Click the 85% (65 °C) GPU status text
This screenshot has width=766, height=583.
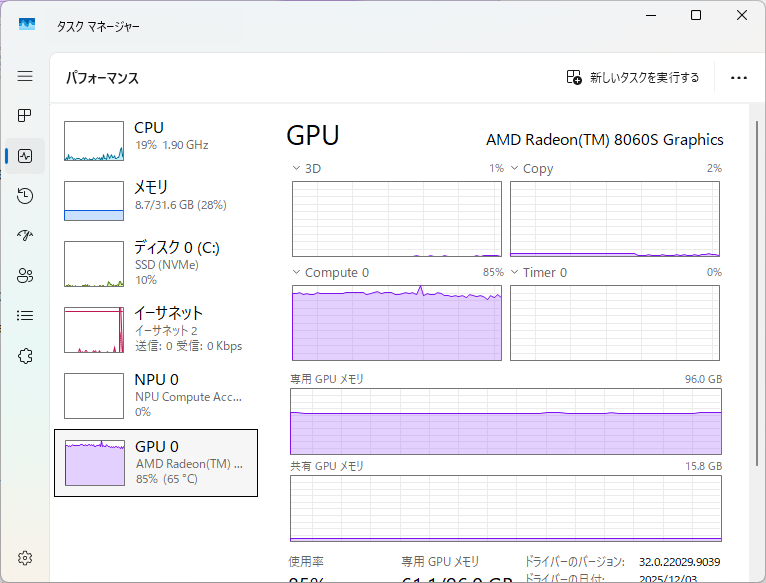coord(167,479)
